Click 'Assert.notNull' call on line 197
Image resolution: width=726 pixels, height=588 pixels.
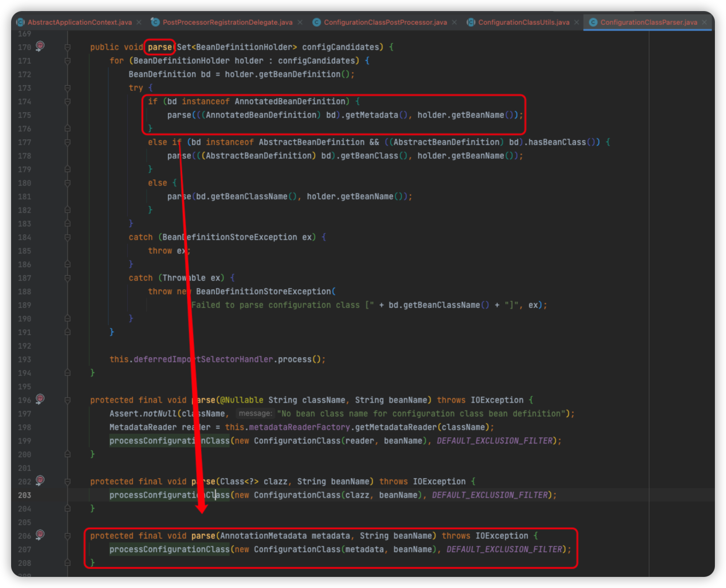pos(143,414)
